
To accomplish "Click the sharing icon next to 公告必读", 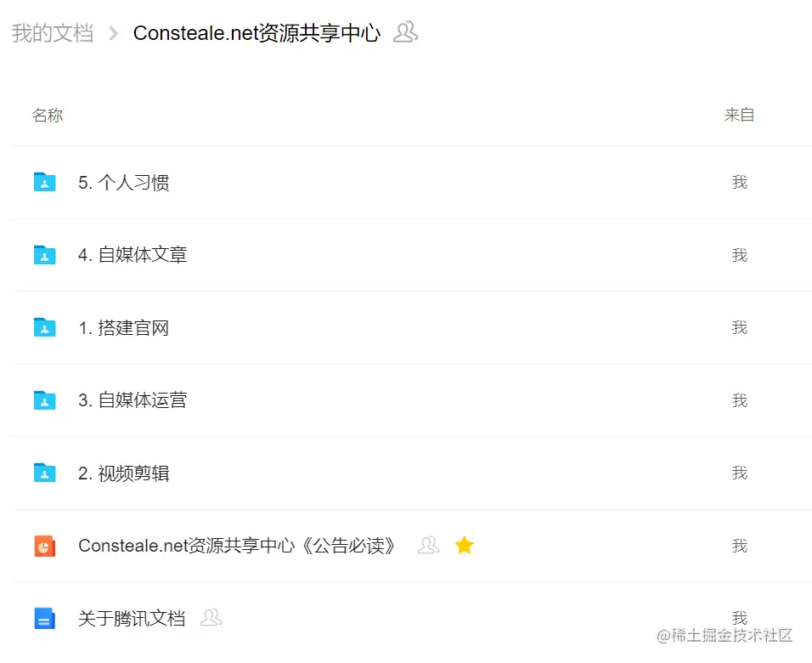I will pos(428,547).
